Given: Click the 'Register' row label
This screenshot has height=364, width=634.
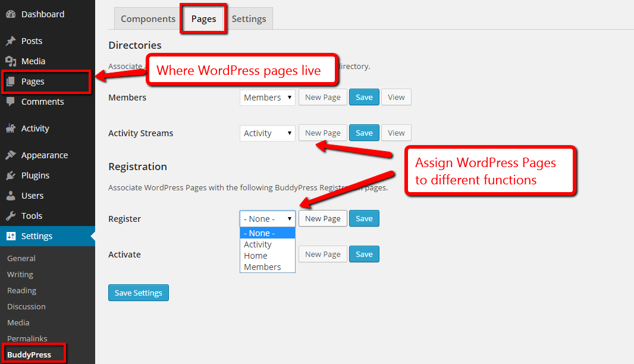Looking at the screenshot, I should coord(124,219).
